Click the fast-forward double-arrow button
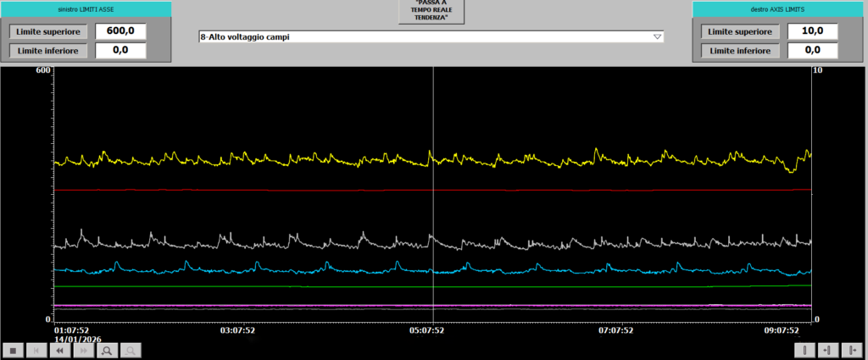 (83, 350)
